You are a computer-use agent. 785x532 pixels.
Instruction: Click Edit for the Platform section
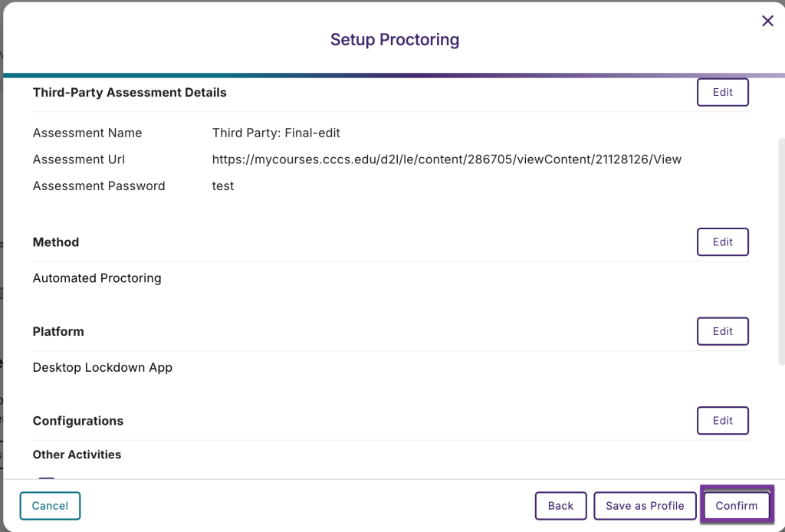[722, 331]
